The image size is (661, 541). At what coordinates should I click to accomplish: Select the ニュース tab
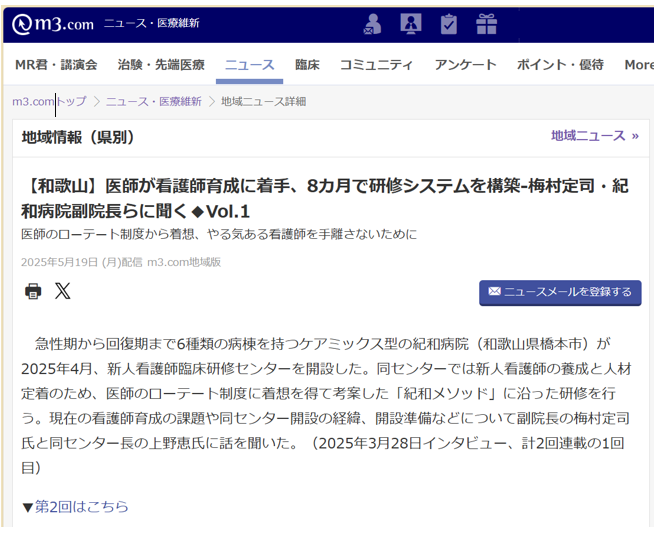pos(250,65)
